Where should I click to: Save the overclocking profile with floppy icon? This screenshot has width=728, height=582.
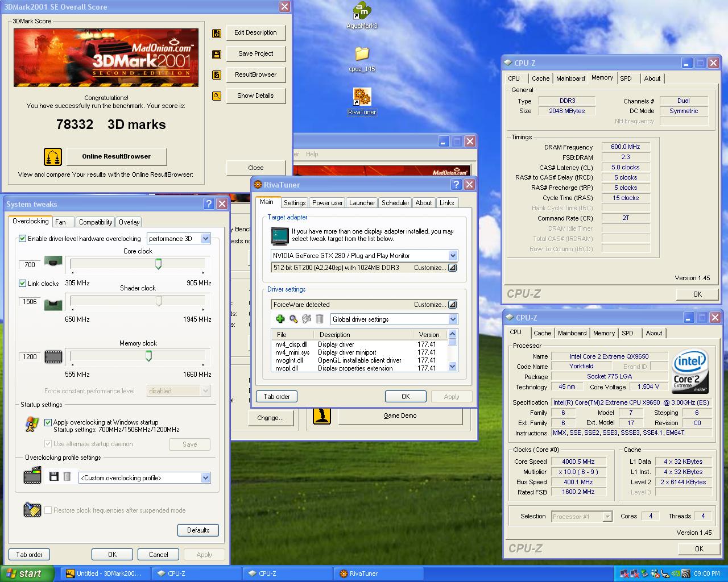pos(54,476)
